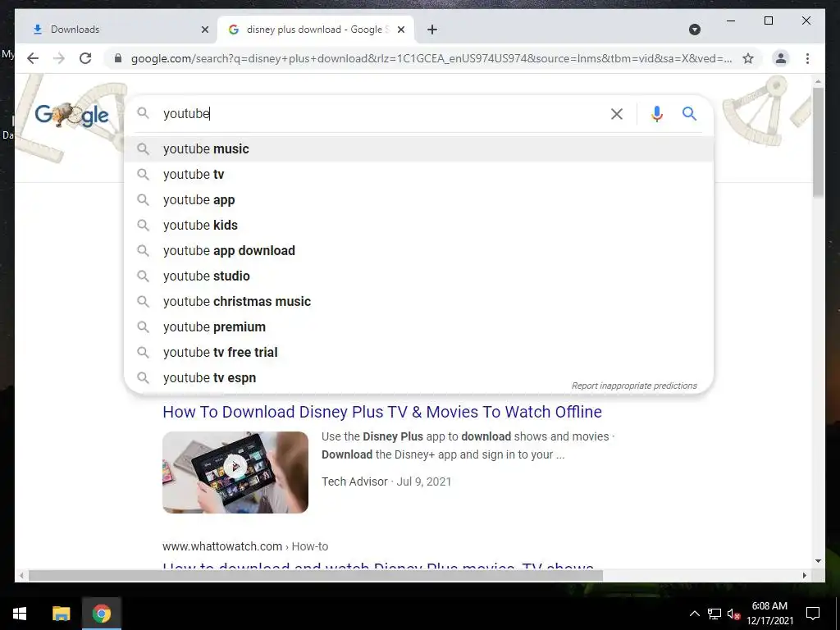This screenshot has height=630, width=840.
Task: Click the scroll-down arrow of vertical scrollbar
Action: 818,561
